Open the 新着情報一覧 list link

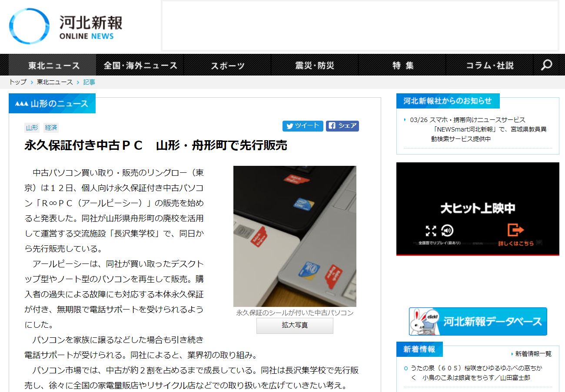[533, 354]
